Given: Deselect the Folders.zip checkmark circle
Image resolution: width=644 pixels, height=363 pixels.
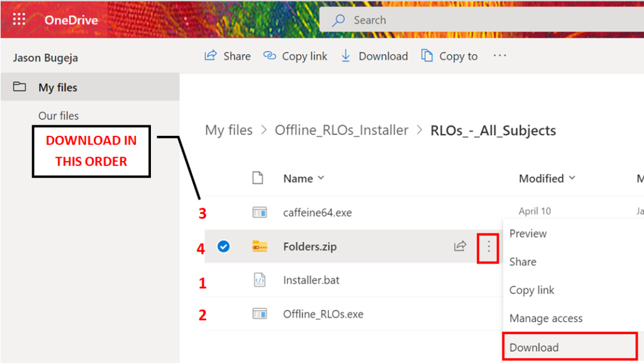Looking at the screenshot, I should 223,247.
